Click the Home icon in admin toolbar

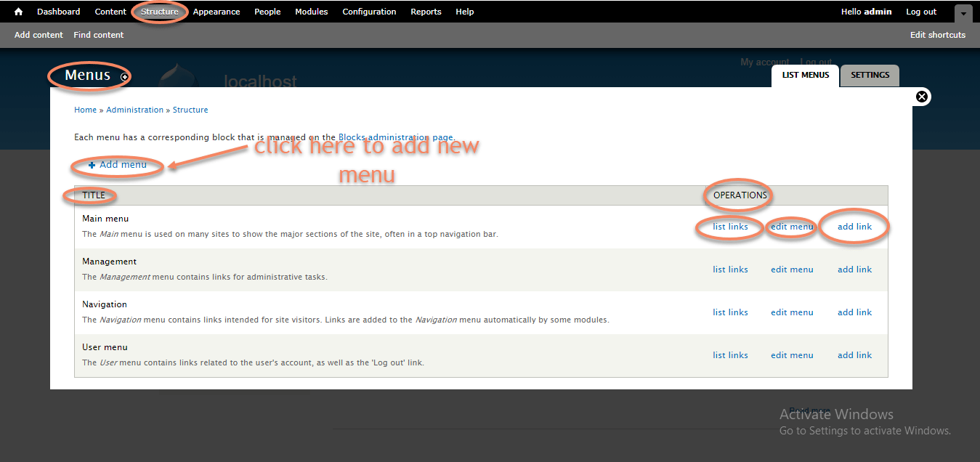point(18,12)
